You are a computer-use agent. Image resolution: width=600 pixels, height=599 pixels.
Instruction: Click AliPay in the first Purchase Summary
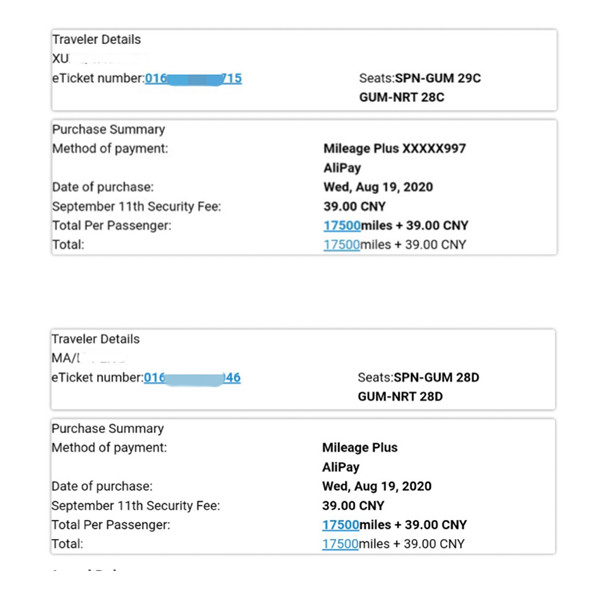(342, 168)
